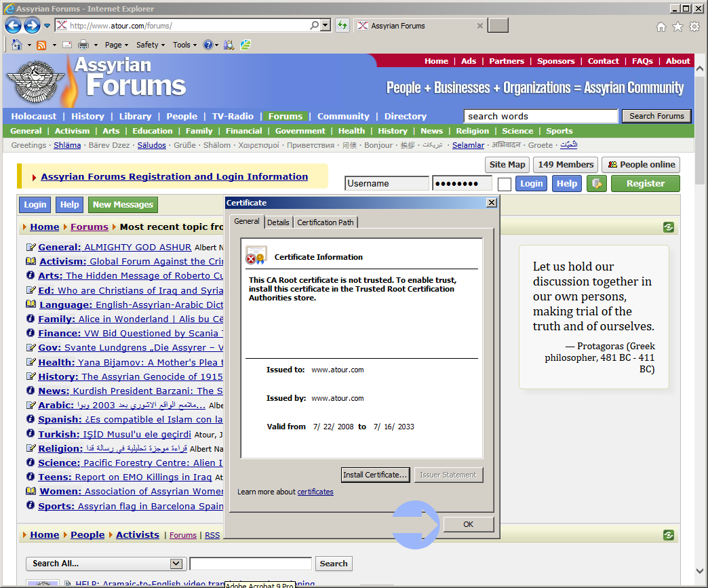Close the Assyrian Forums browser tab
The height and width of the screenshot is (588, 708).
coord(480,26)
